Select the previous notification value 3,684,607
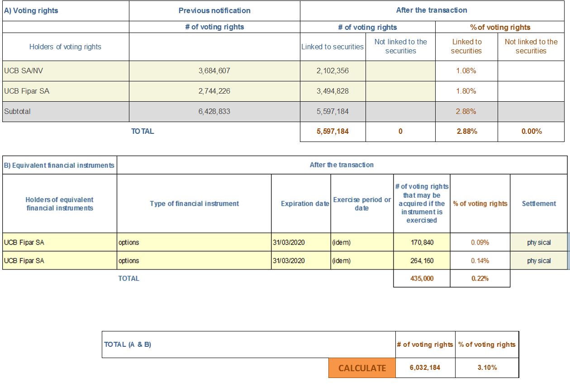 [214, 71]
